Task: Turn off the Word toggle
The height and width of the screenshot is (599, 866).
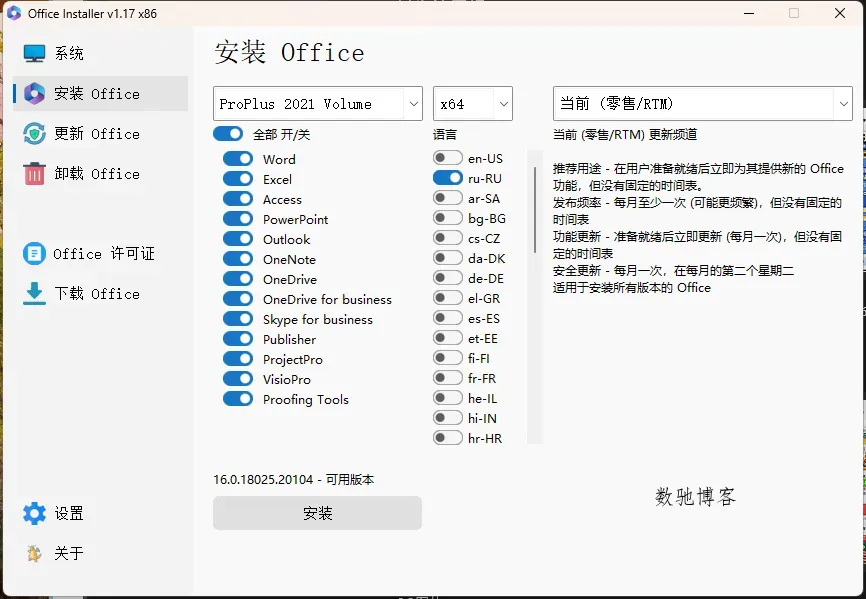Action: point(238,159)
